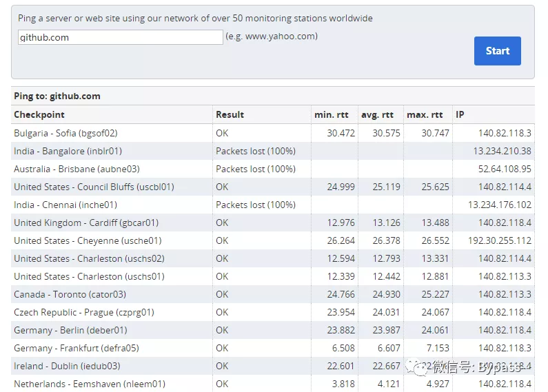Focus the github.com host input field
Viewport: 548px width, 392px height.
tap(120, 37)
